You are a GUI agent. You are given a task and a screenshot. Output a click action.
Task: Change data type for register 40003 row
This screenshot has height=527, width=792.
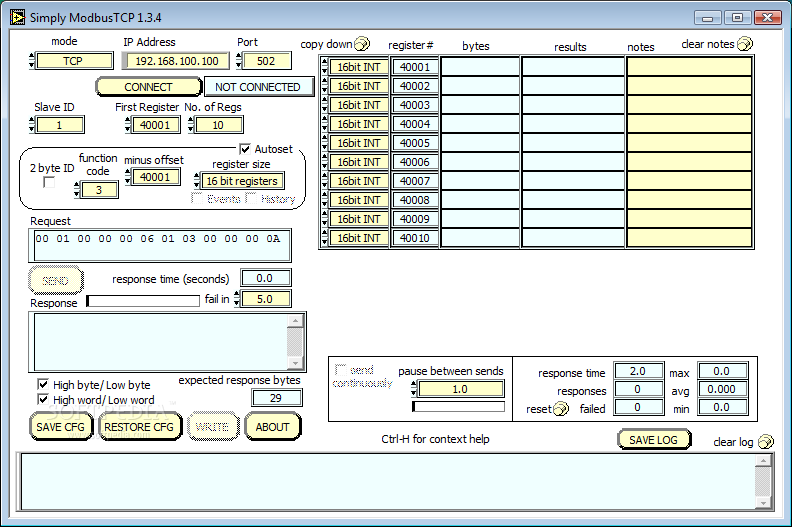325,105
